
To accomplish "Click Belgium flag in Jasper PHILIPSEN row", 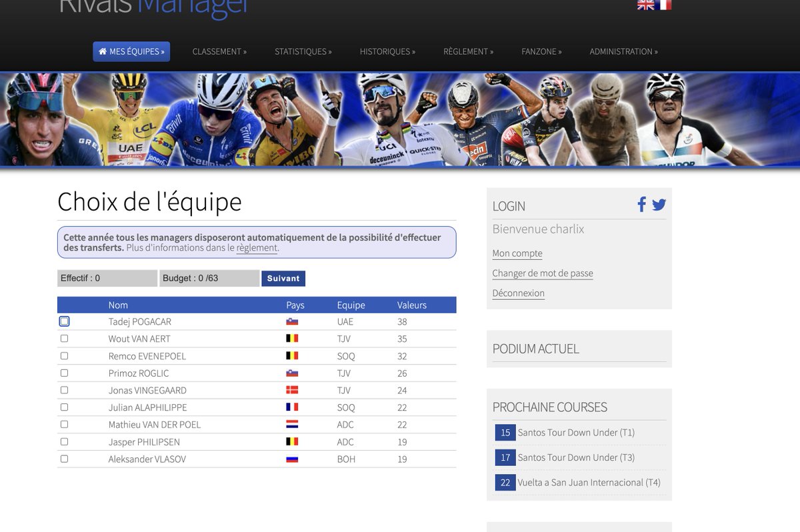I will [292, 442].
